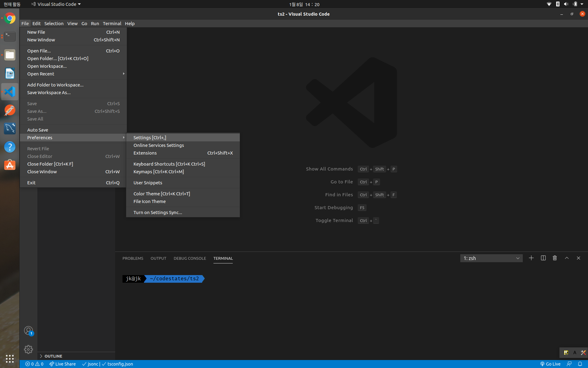Maximize panel size with chevron up
Screen dimensions: 588x368
pyautogui.click(x=567, y=258)
